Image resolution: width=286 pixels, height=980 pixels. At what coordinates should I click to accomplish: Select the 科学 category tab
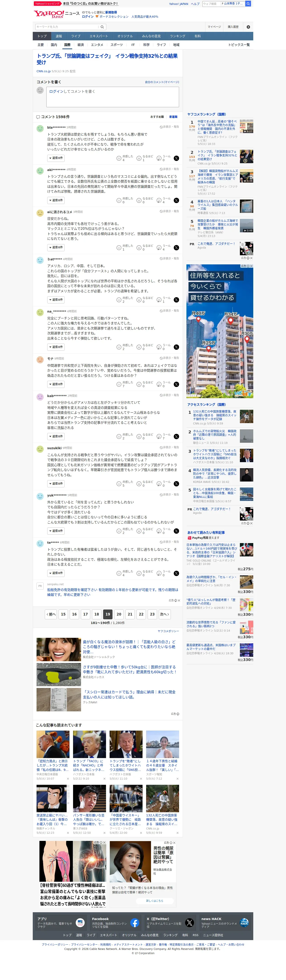click(x=146, y=45)
